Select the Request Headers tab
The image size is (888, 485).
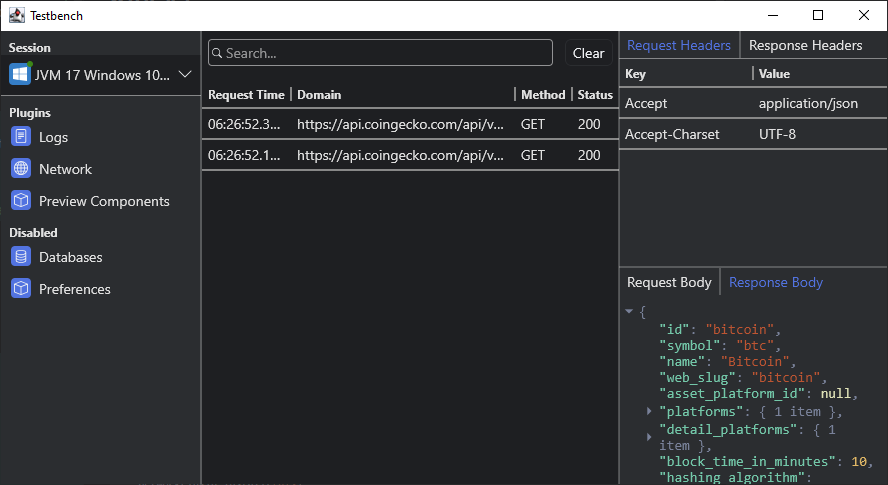pos(678,45)
